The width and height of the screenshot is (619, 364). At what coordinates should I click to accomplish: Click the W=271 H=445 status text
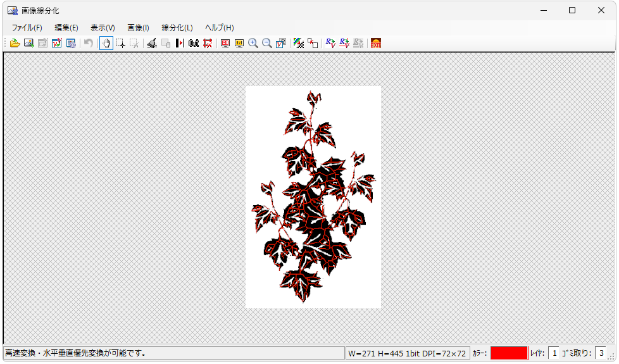[408, 353]
